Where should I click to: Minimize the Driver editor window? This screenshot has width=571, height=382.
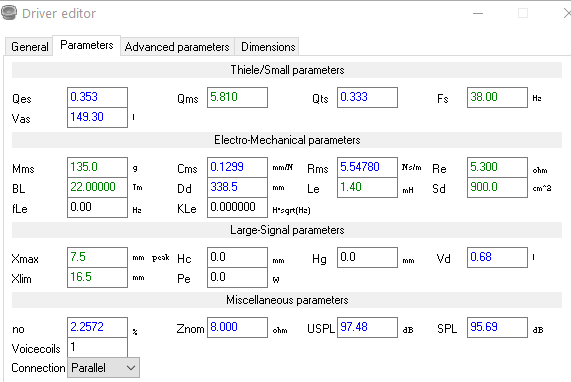(x=478, y=13)
